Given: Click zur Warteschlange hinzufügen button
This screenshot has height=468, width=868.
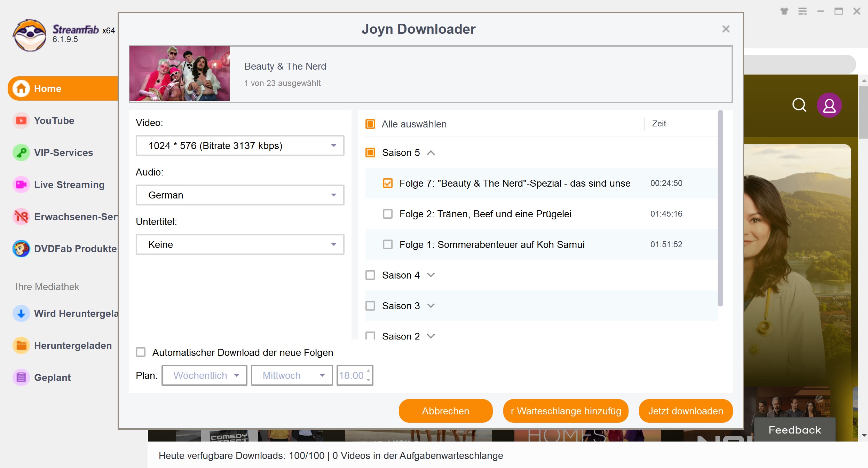Looking at the screenshot, I should pos(566,411).
